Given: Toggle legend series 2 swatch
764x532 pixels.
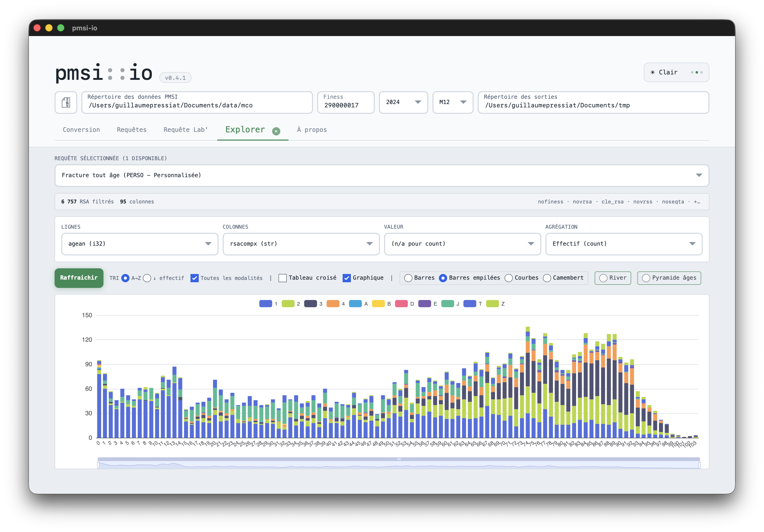Looking at the screenshot, I should 288,304.
